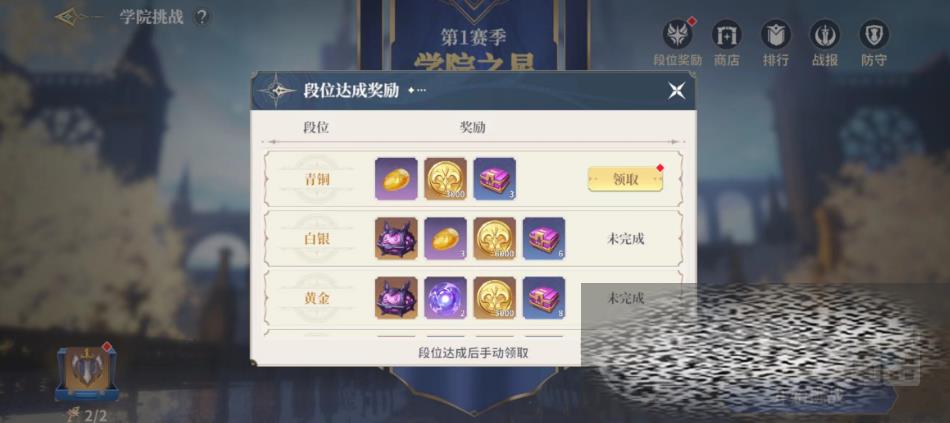The width and height of the screenshot is (950, 423).
Task: Close the 段位达成奖励 dialog
Action: click(x=676, y=91)
